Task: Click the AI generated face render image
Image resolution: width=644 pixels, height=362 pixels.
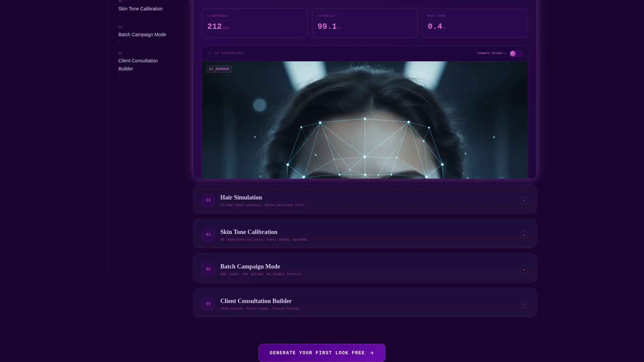Action: coord(365,120)
